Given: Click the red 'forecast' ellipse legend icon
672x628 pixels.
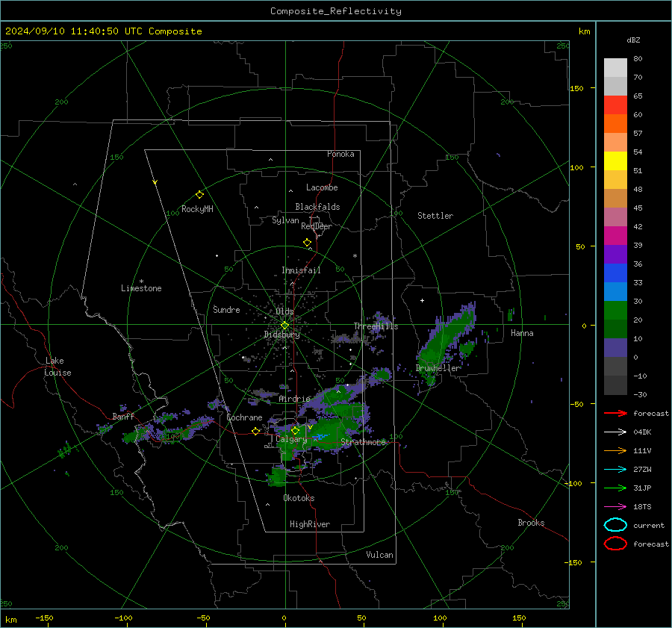Looking at the screenshot, I should (615, 544).
